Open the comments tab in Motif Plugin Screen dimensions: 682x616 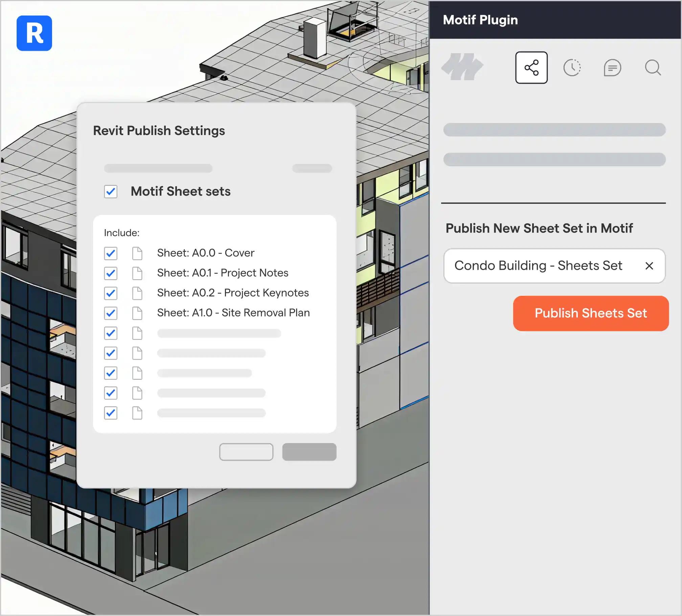(x=612, y=68)
